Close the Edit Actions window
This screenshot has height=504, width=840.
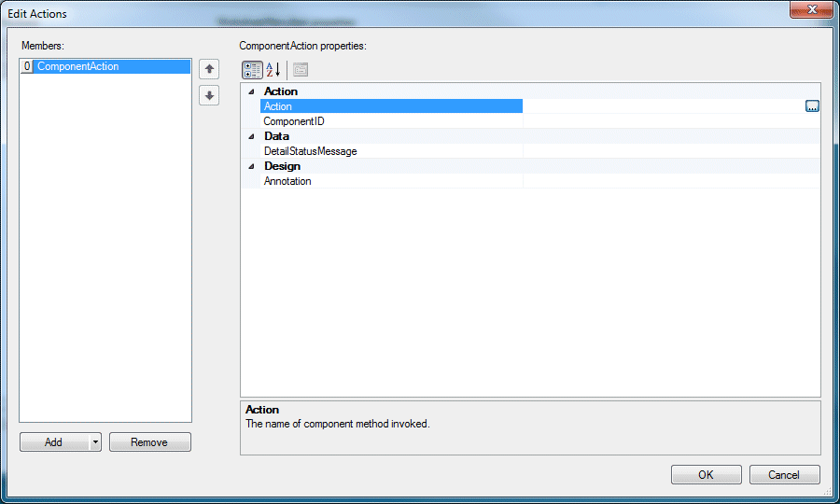812,9
